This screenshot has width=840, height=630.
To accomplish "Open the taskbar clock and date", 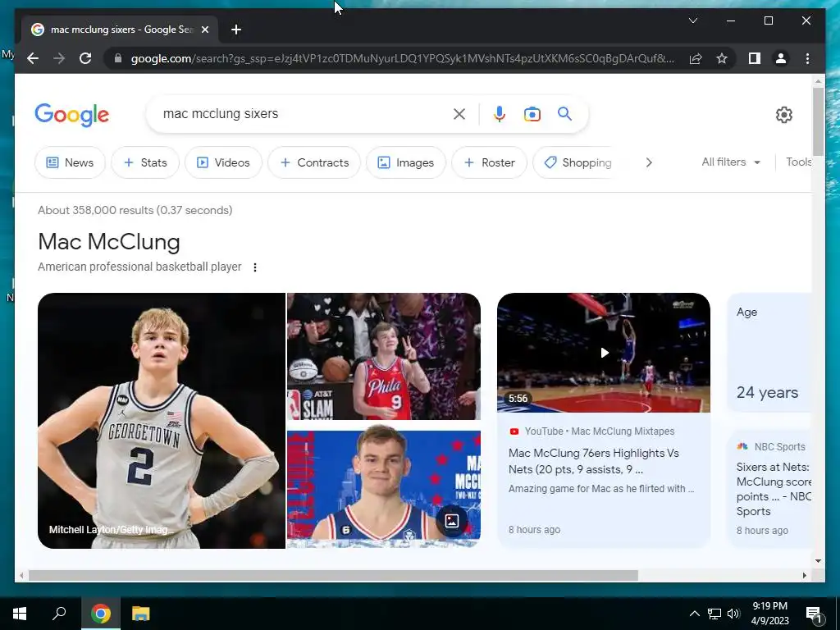I will point(769,614).
